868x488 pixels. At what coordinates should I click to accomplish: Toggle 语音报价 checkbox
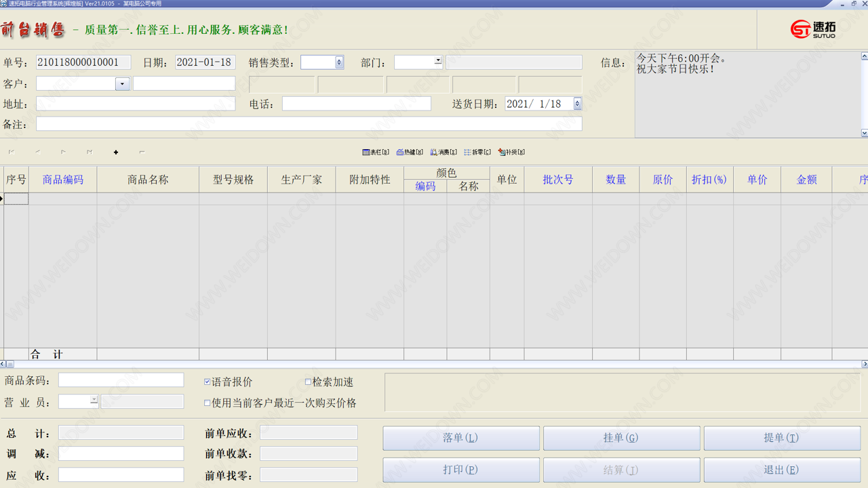click(x=208, y=382)
